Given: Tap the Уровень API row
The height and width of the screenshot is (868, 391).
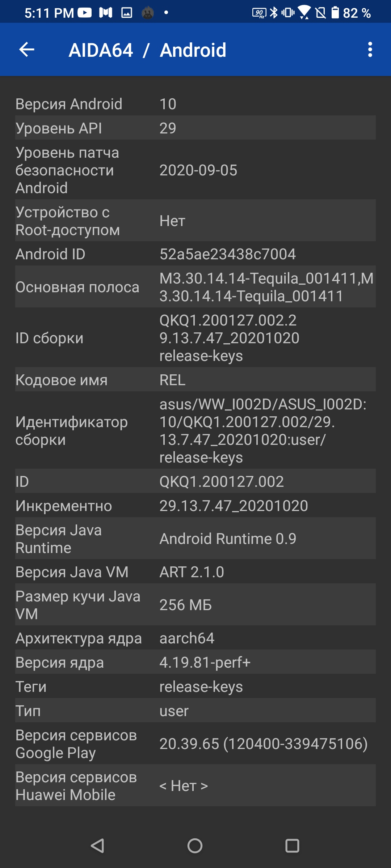Looking at the screenshot, I should pyautogui.click(x=195, y=128).
